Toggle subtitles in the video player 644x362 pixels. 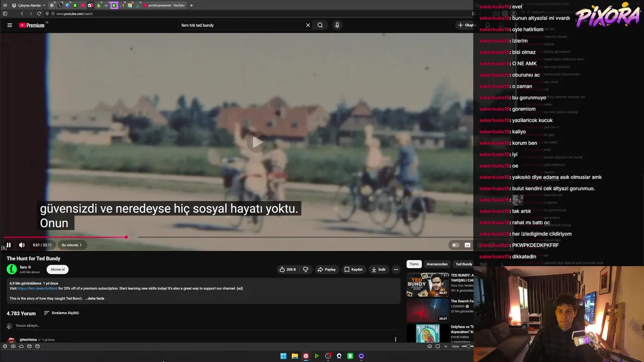(x=467, y=245)
